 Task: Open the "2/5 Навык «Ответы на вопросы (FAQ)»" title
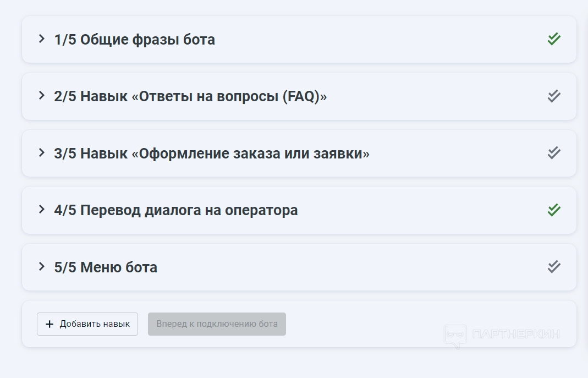click(x=190, y=96)
